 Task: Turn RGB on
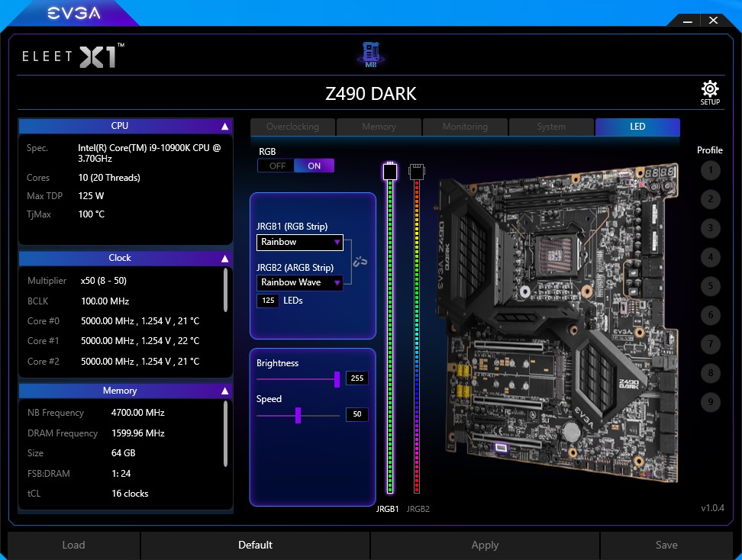(x=315, y=166)
